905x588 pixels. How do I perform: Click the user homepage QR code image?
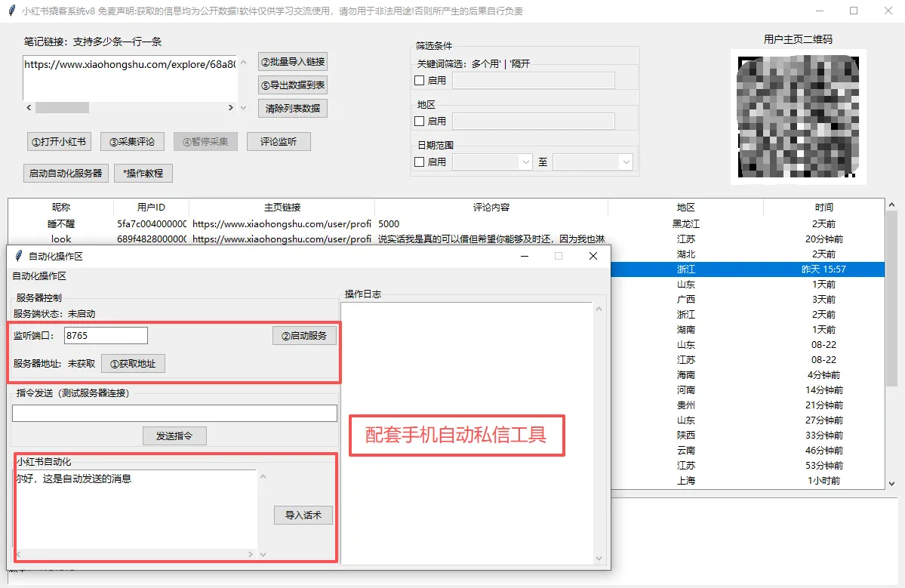coord(798,117)
